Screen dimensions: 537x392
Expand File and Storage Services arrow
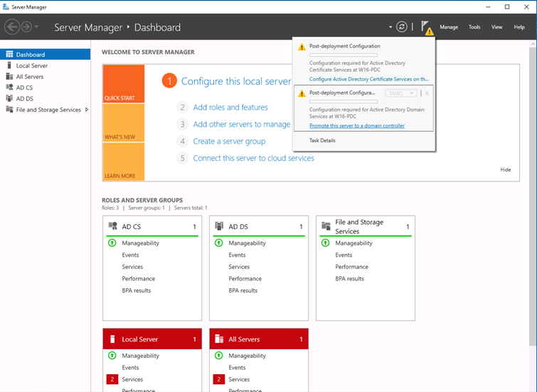(87, 110)
